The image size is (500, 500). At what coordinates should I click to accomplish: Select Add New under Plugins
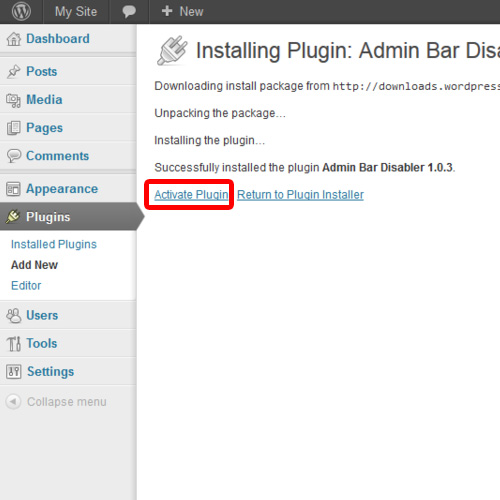pyautogui.click(x=34, y=265)
